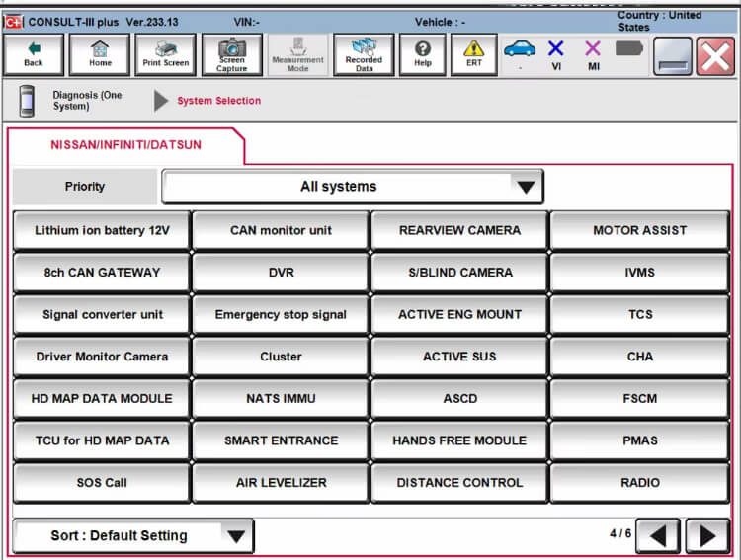Open the Sort: Default Setting dropdown
The height and width of the screenshot is (560, 741).
pyautogui.click(x=133, y=536)
